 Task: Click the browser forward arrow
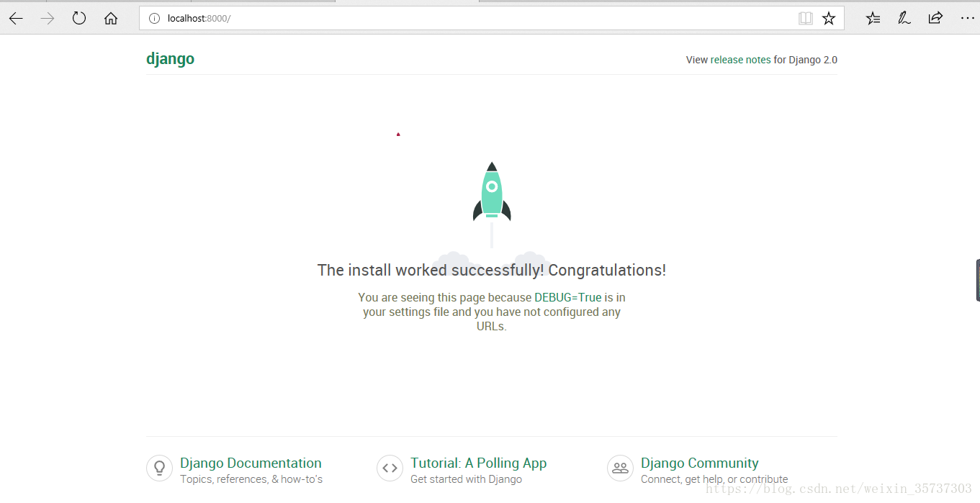(x=48, y=19)
